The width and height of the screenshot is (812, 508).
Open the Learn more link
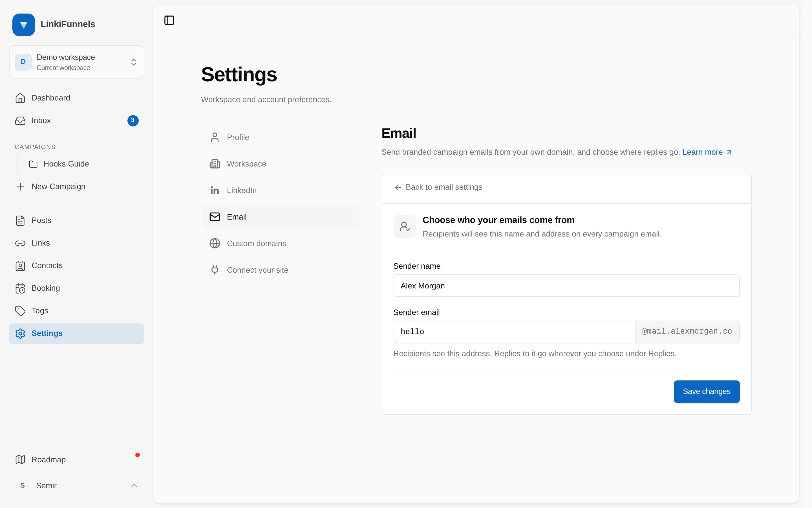[x=707, y=152]
